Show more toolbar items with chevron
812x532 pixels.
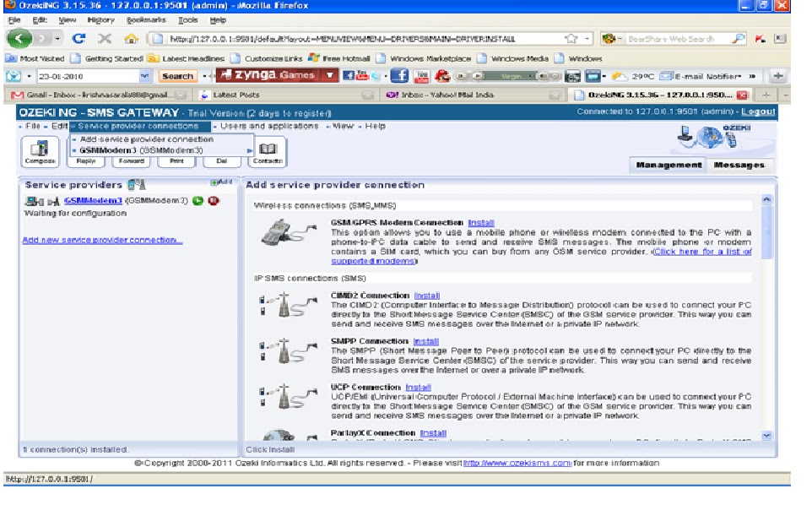click(752, 76)
